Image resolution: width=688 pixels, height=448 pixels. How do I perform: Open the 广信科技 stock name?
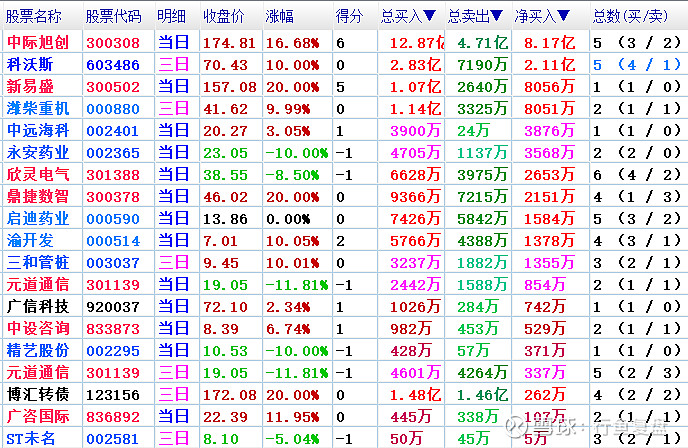click(38, 306)
